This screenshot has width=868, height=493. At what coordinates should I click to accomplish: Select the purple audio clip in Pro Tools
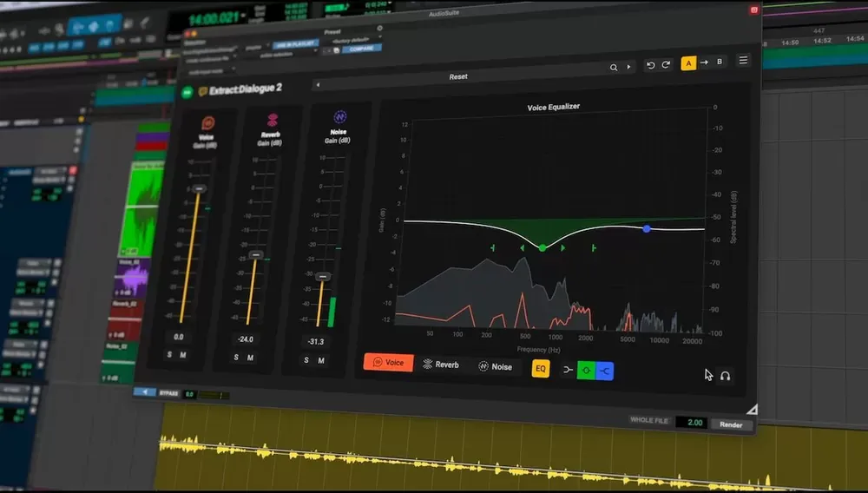pyautogui.click(x=132, y=279)
